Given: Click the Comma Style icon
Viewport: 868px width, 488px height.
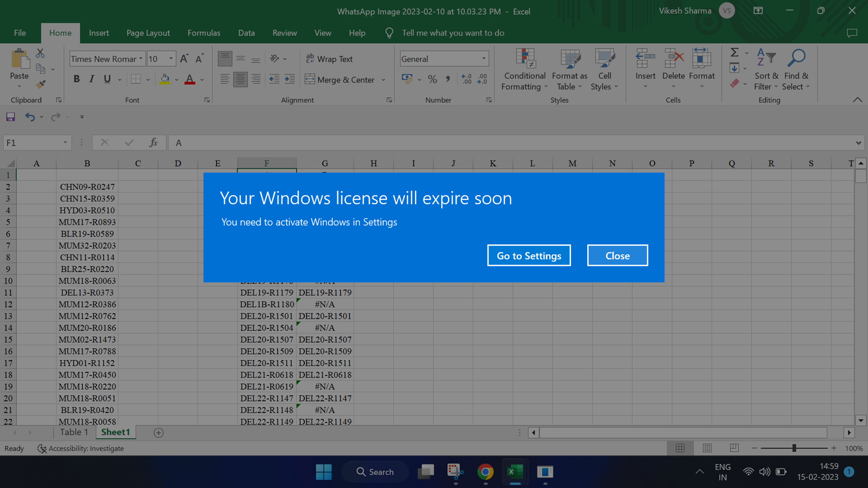Looking at the screenshot, I should (x=448, y=79).
